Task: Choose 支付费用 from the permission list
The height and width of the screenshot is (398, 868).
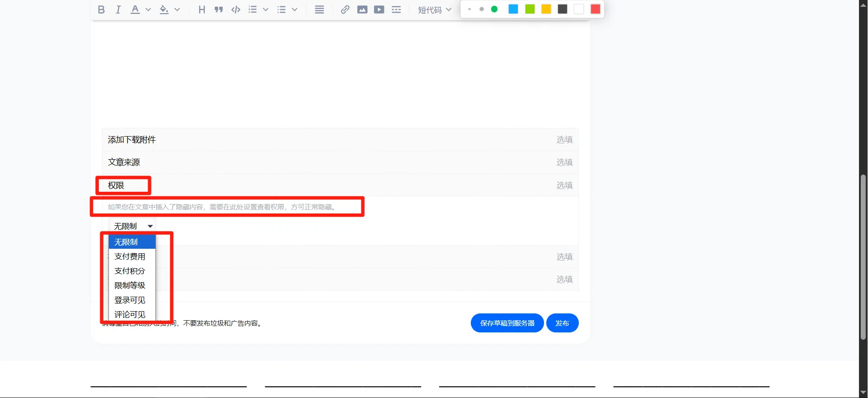Action: coord(130,256)
